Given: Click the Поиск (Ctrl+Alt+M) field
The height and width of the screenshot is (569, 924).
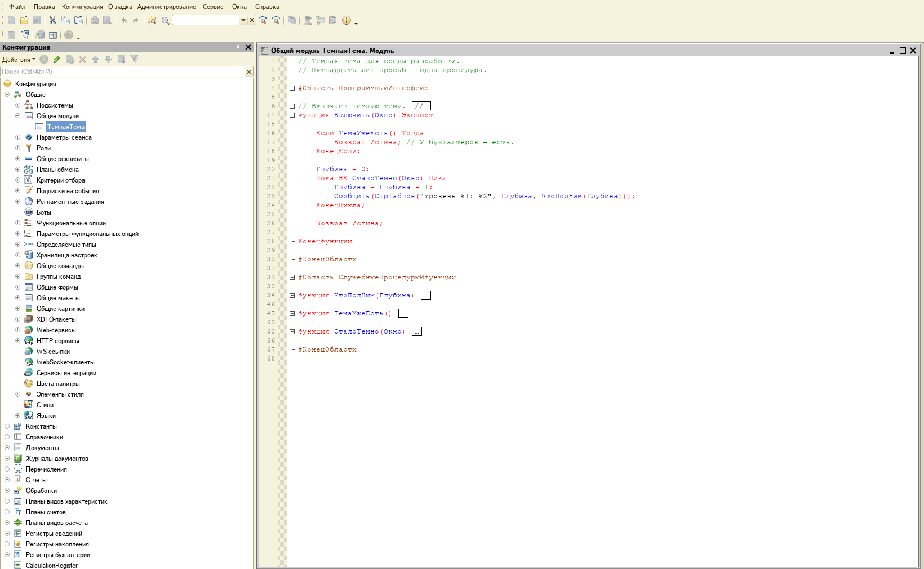Looking at the screenshot, I should pyautogui.click(x=122, y=72).
